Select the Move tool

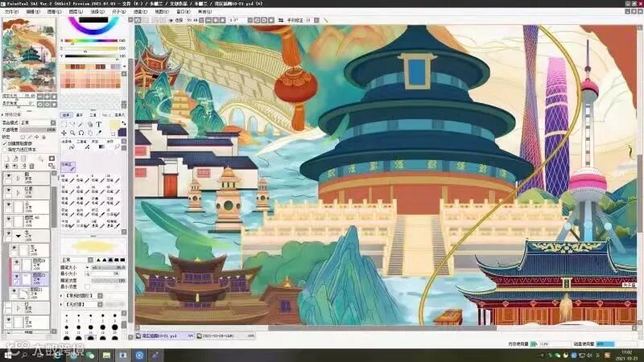pyautogui.click(x=64, y=133)
